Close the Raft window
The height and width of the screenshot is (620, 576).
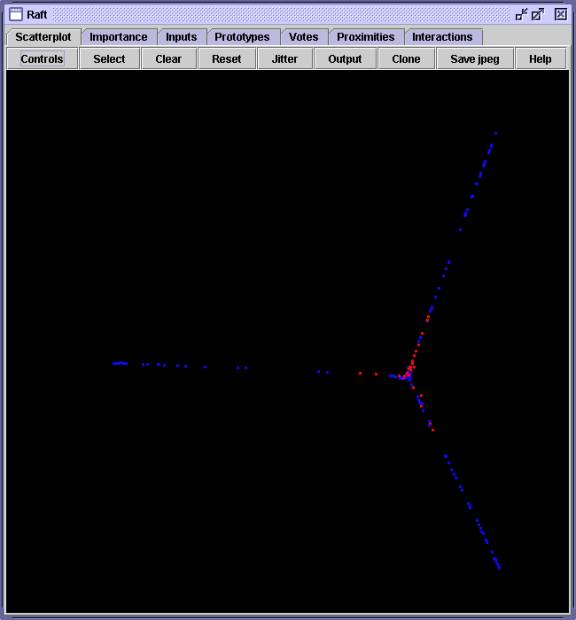pos(561,15)
